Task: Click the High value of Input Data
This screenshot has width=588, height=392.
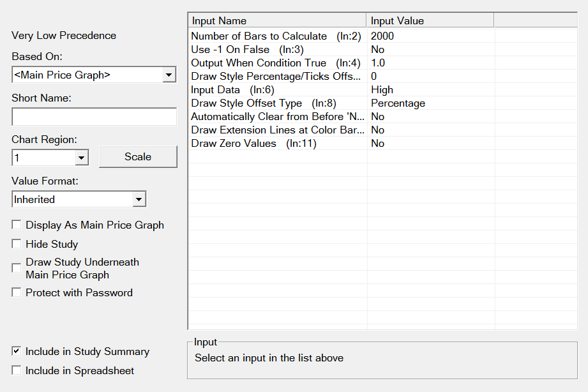Action: coord(382,90)
